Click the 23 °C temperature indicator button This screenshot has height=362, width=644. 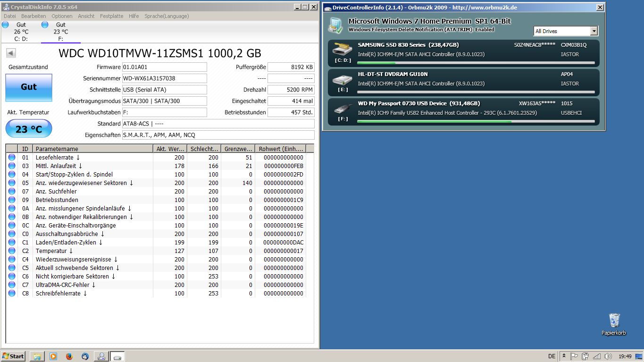coord(29,129)
